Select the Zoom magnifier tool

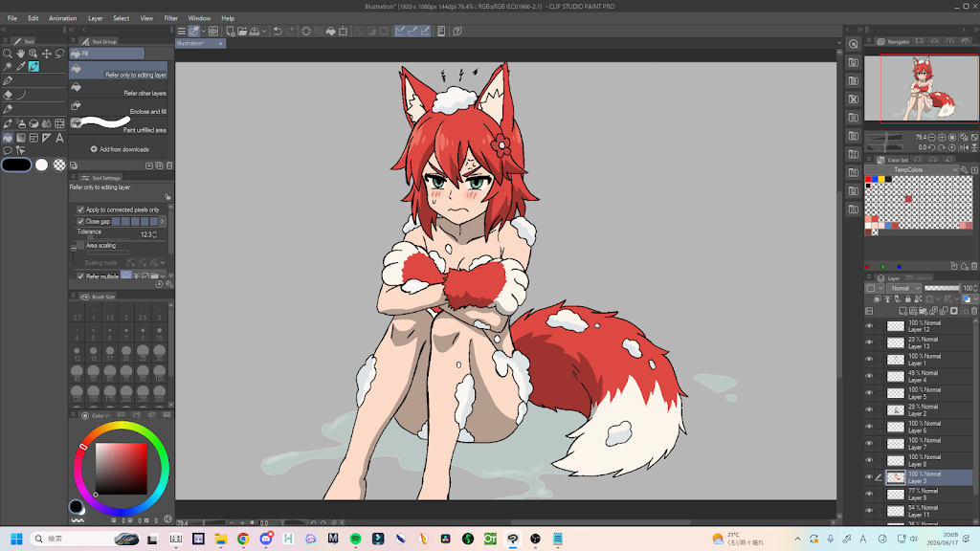[x=8, y=54]
